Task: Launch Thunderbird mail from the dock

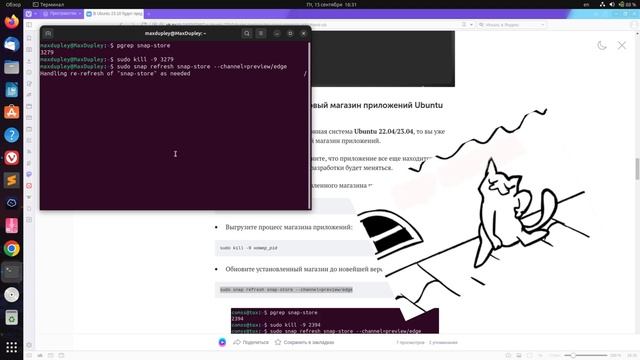Action: click(11, 44)
